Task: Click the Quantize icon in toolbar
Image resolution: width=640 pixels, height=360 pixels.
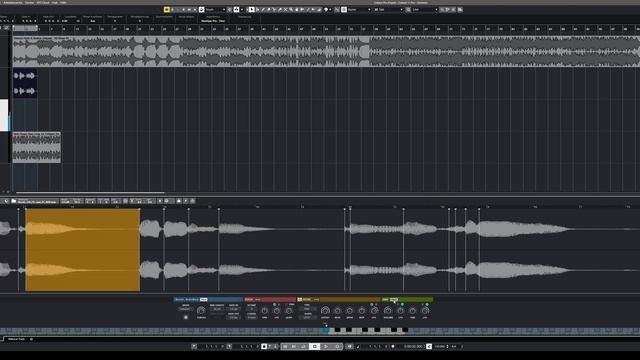Action: point(408,9)
